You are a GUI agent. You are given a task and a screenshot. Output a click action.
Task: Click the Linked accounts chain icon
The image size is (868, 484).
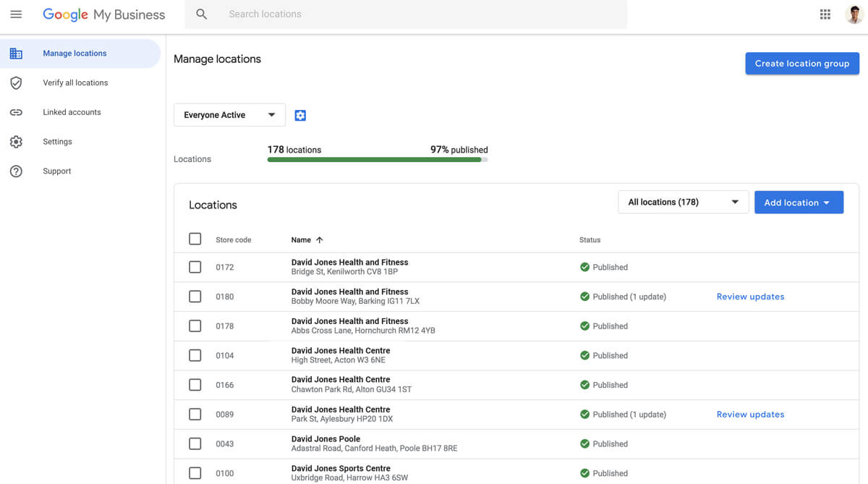[16, 113]
